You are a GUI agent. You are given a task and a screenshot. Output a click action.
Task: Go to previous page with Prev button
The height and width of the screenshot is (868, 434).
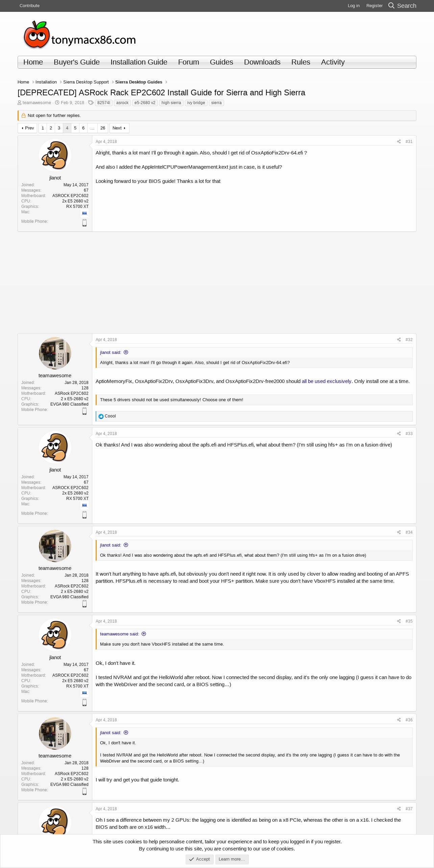(27, 128)
